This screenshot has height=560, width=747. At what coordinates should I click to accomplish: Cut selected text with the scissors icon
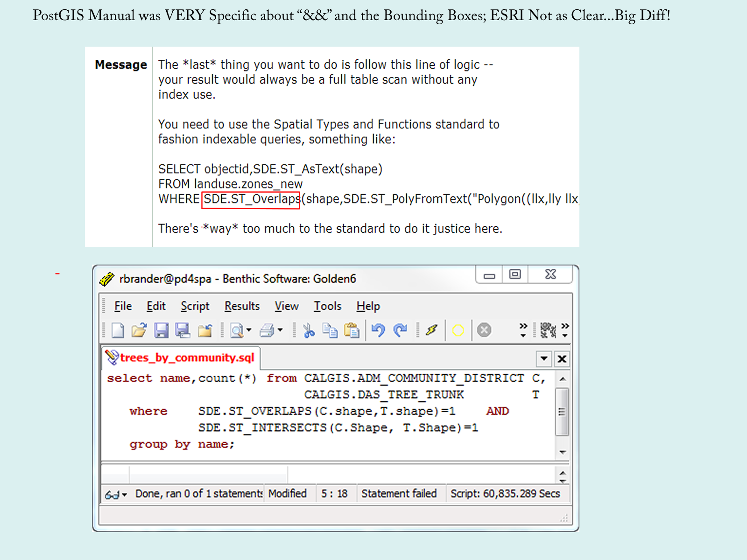[309, 330]
